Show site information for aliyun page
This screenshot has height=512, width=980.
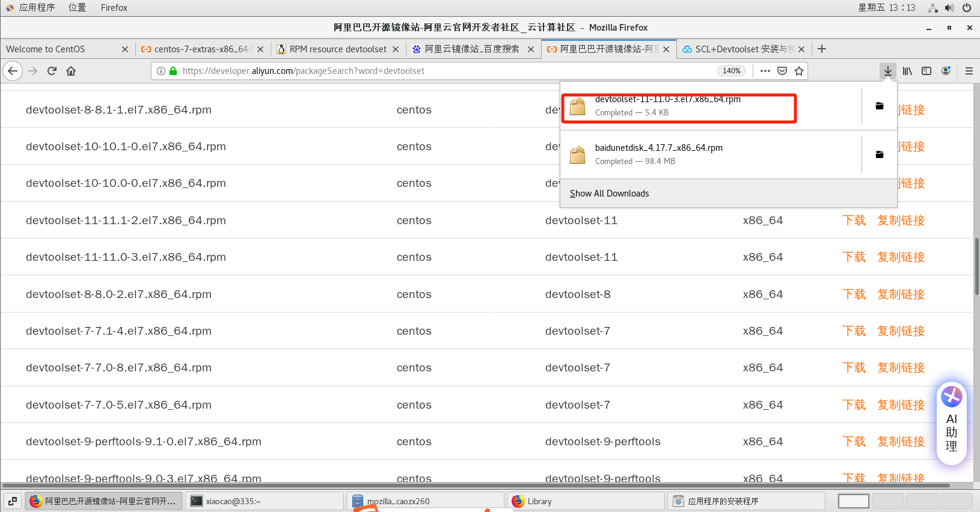[161, 71]
